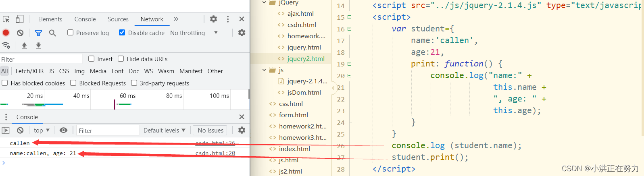Viewport: 644px width, 176px height.
Task: Uncheck Disable cache checkbox
Action: [x=122, y=33]
